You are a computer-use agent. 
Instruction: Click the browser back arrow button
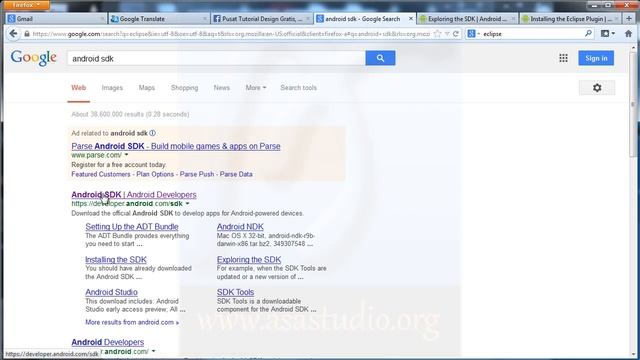[13, 34]
